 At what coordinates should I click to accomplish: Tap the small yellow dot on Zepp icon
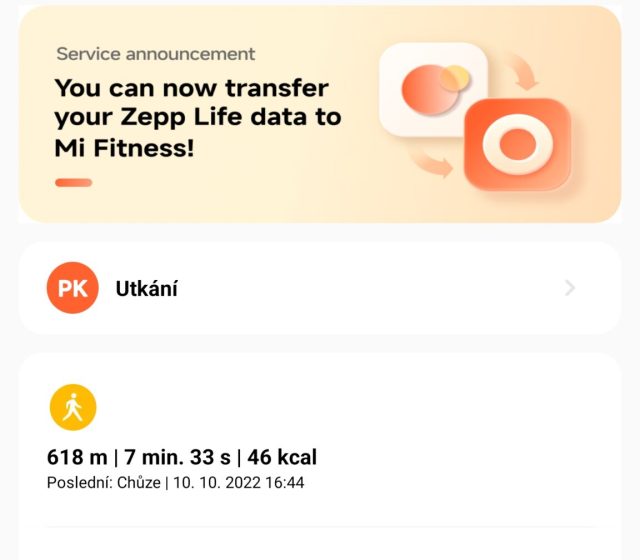[455, 76]
